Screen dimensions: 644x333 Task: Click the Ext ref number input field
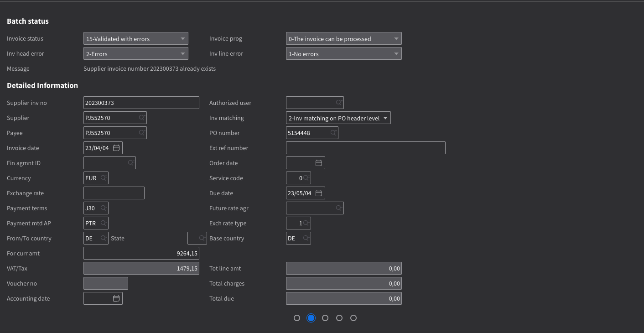(x=365, y=147)
